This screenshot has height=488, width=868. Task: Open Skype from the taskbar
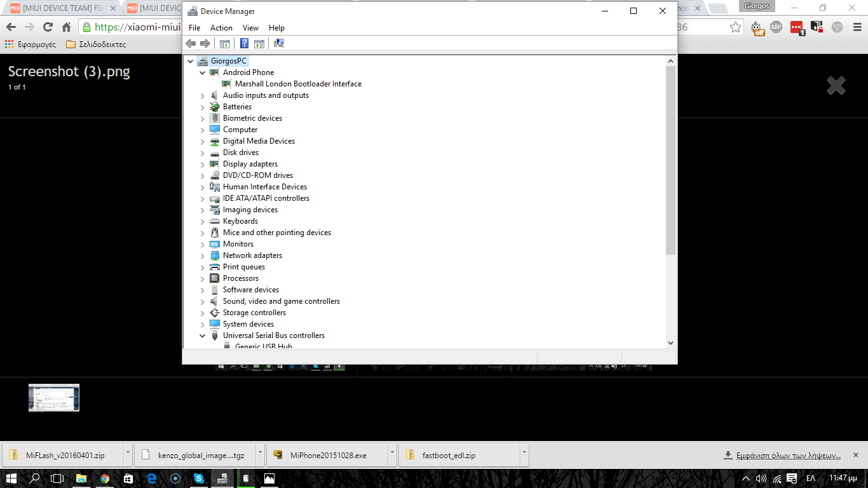click(199, 478)
